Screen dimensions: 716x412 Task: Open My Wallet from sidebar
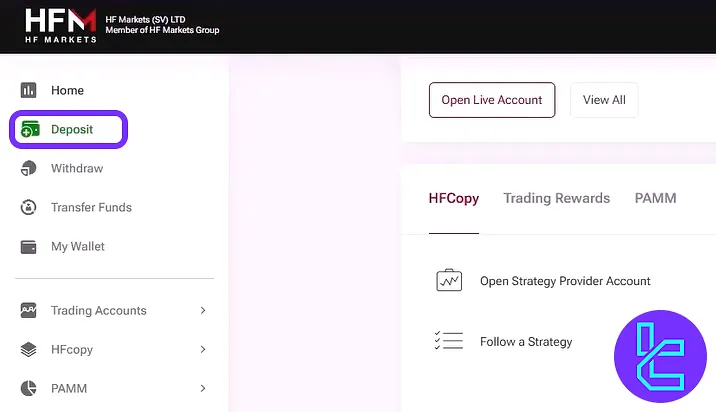click(x=78, y=247)
